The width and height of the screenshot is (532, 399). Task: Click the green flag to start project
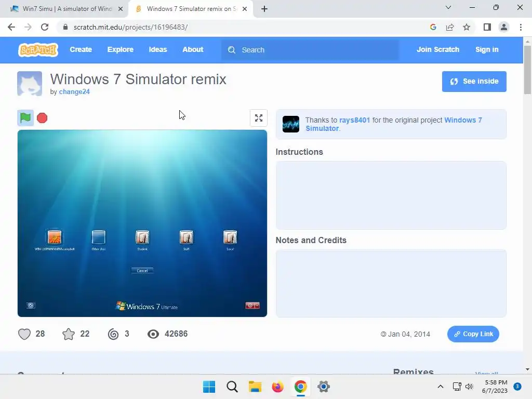coord(25,118)
